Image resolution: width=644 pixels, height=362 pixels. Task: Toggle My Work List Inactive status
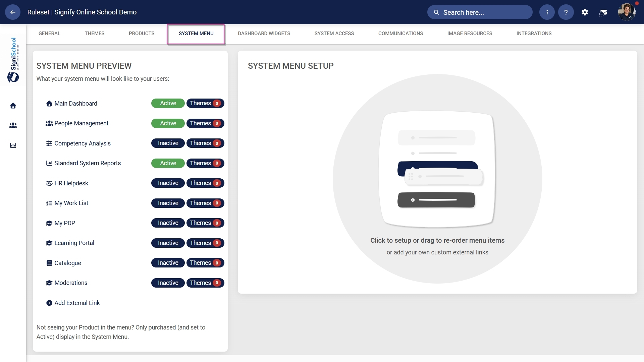(168, 203)
